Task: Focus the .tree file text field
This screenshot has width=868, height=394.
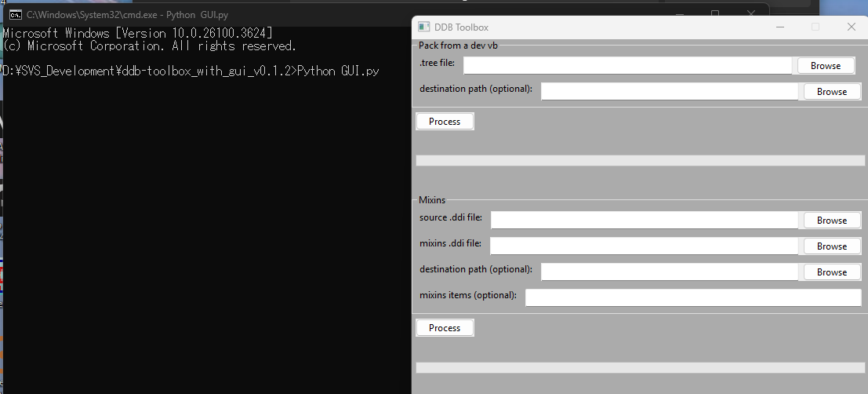Action: 628,66
